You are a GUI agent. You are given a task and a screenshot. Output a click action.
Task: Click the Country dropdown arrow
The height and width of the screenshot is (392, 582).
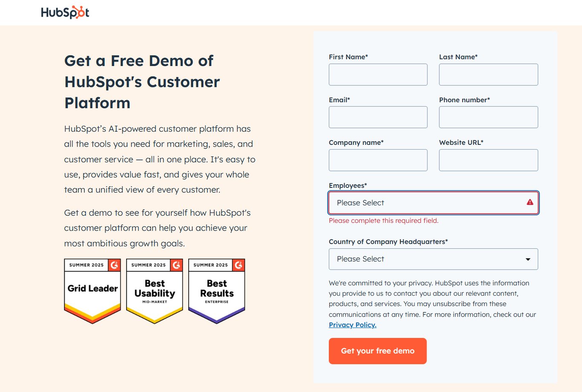click(528, 259)
